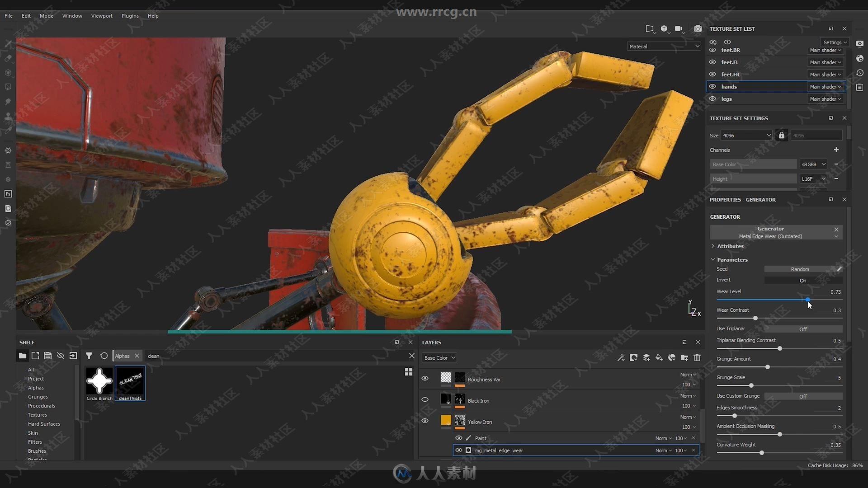868x488 pixels.
Task: Remove the Generator with its X button
Action: [836, 230]
